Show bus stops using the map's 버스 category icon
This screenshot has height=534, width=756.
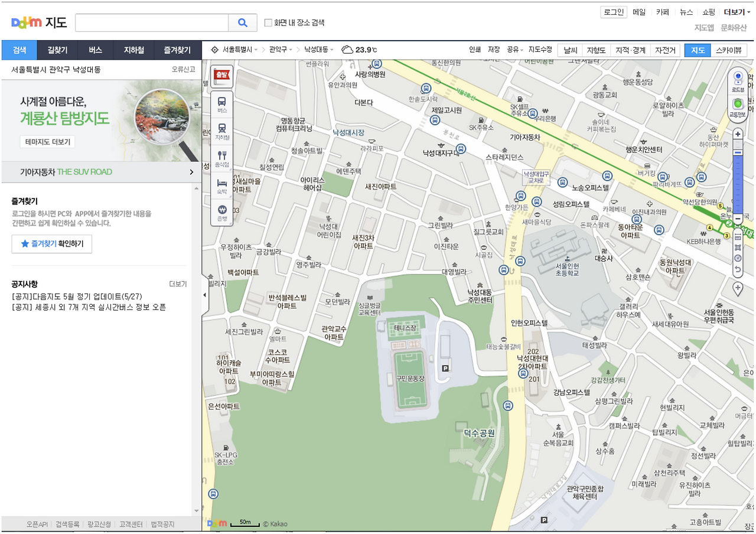pyautogui.click(x=222, y=105)
